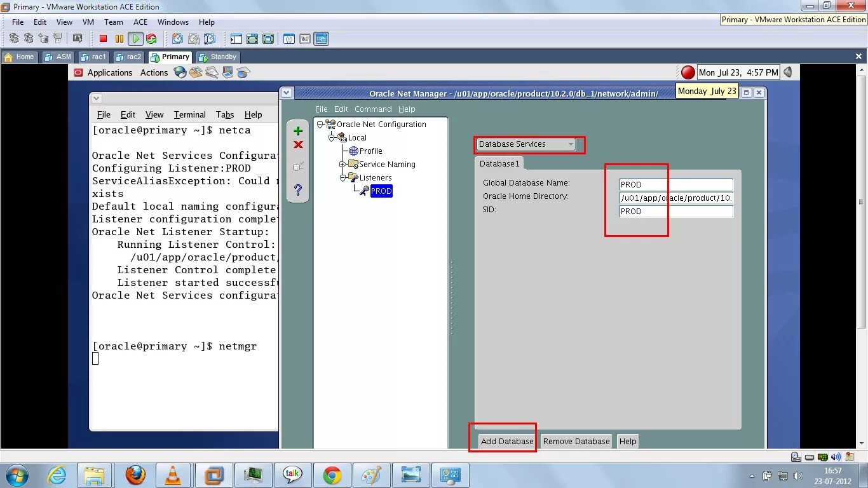Viewport: 868px width, 488px height.
Task: Click the summary view toolbar icon
Action: coord(289,39)
